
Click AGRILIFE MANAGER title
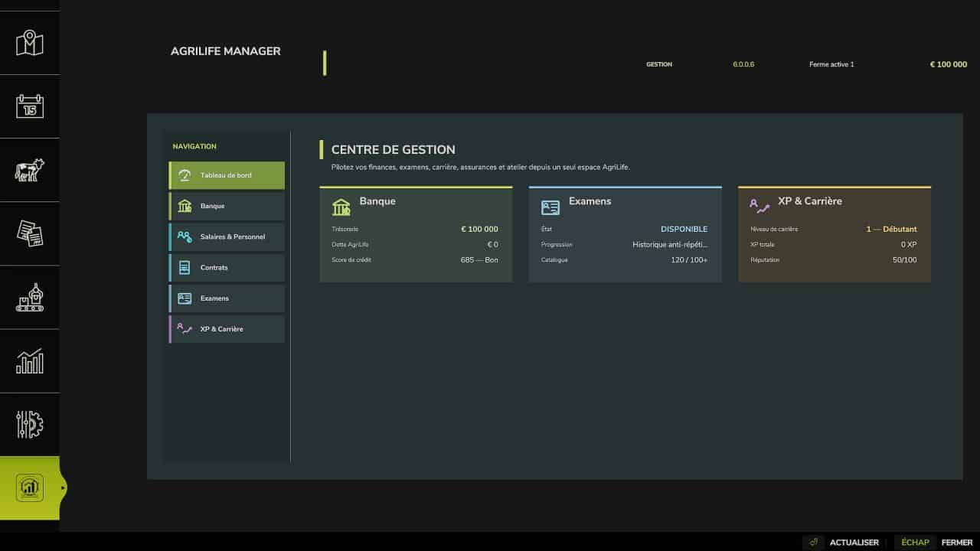pyautogui.click(x=226, y=51)
